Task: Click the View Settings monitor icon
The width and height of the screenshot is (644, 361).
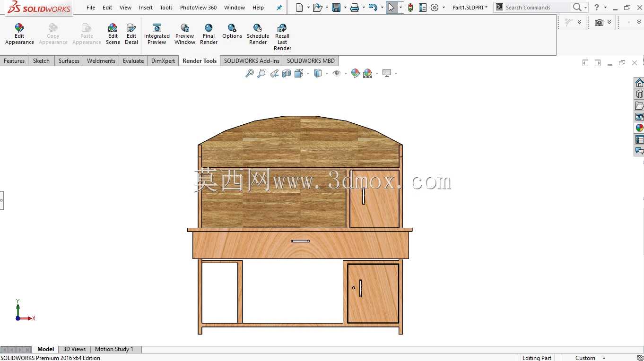Action: pyautogui.click(x=387, y=73)
